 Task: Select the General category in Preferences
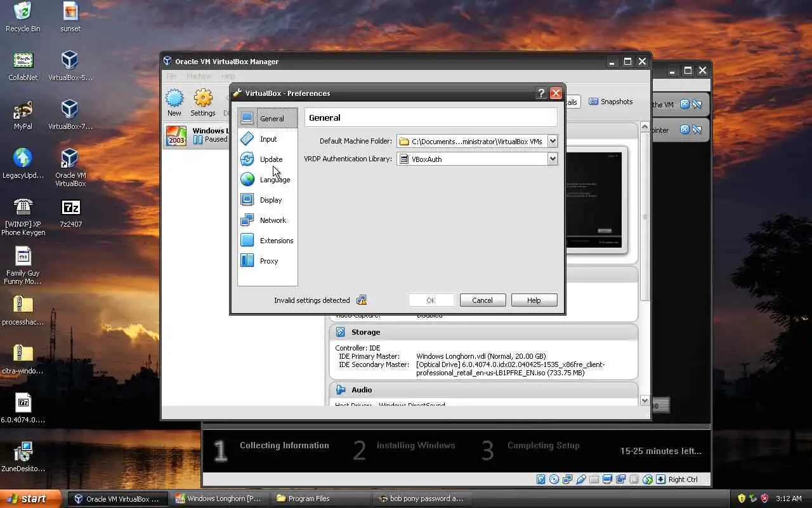click(x=268, y=118)
